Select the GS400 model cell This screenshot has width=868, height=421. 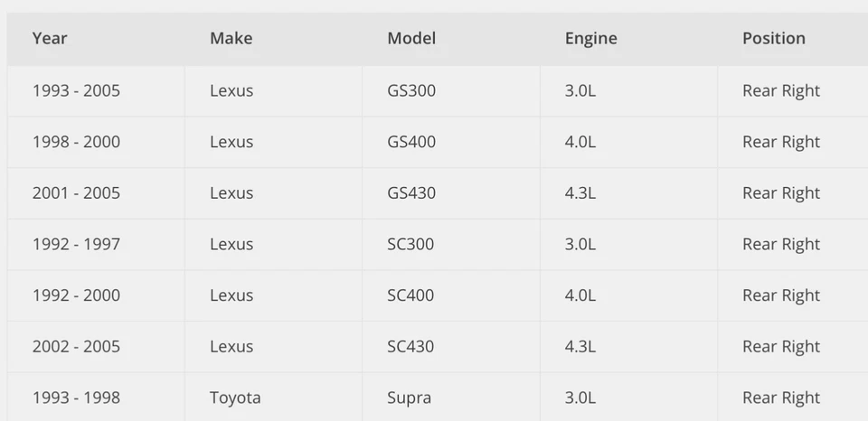411,142
